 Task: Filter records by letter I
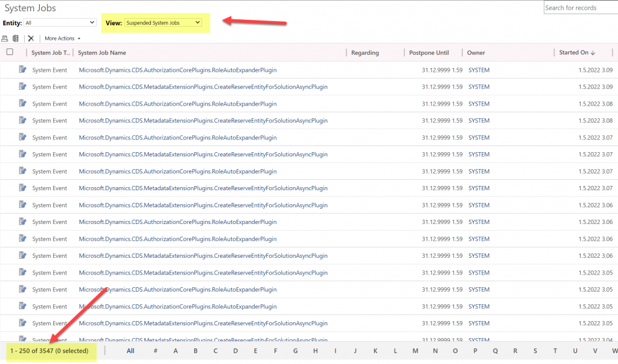click(x=336, y=351)
